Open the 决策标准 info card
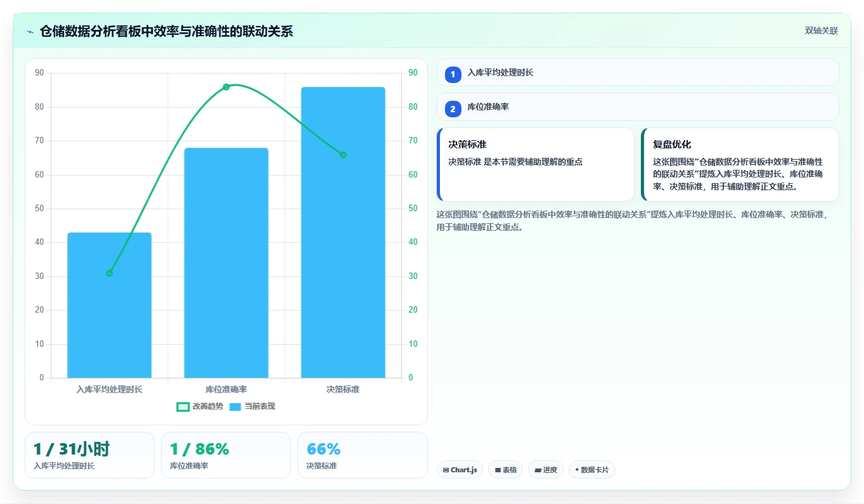This screenshot has width=864, height=504. 536,164
